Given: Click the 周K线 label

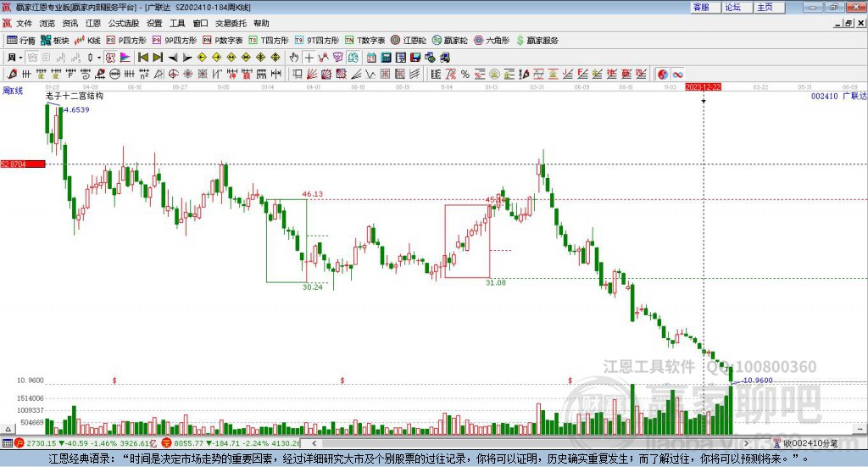Looking at the screenshot, I should 13,91.
